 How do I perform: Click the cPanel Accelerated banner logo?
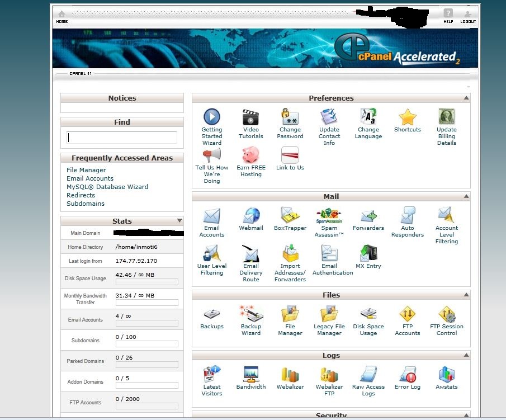[x=397, y=49]
